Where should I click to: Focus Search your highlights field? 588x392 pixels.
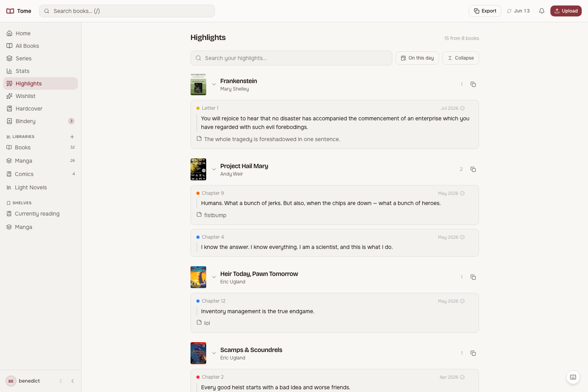pyautogui.click(x=291, y=58)
